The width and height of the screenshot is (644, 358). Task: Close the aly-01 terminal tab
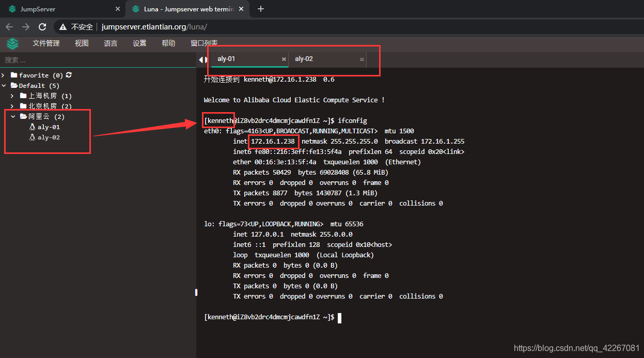click(284, 59)
